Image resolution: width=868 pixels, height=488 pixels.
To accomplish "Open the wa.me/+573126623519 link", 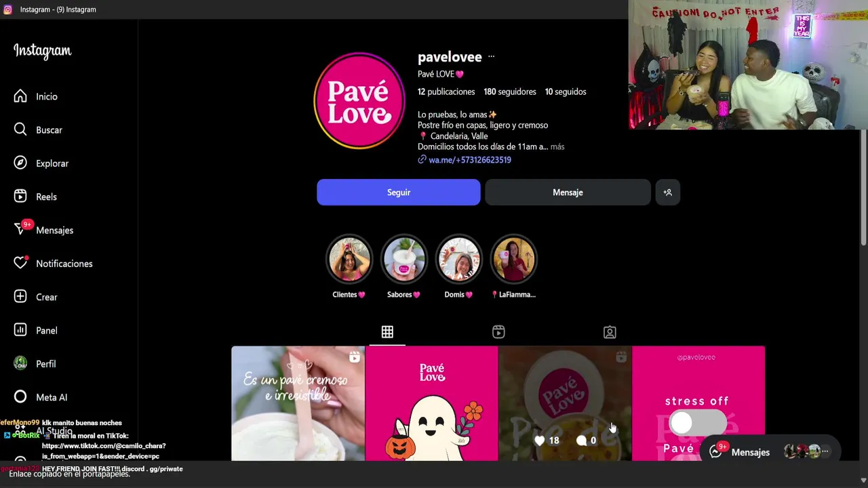I will 470,160.
